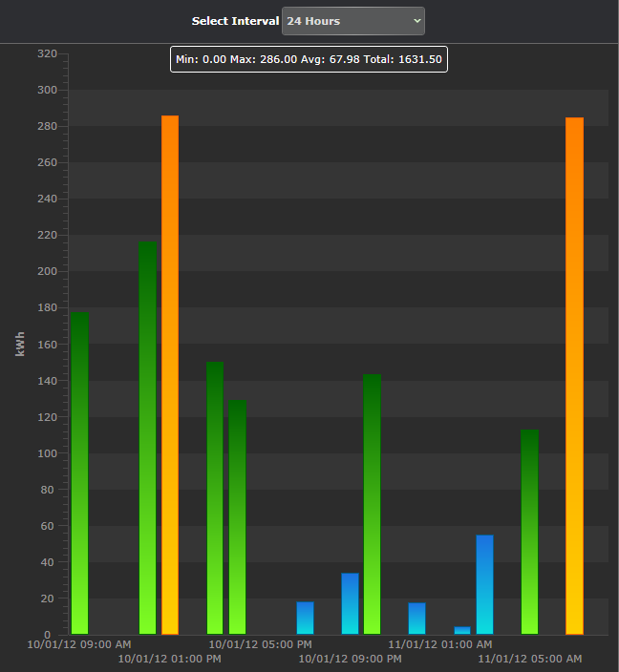Select the tallest blue bar around 55 kWh
The height and width of the screenshot is (672, 619).
484,584
